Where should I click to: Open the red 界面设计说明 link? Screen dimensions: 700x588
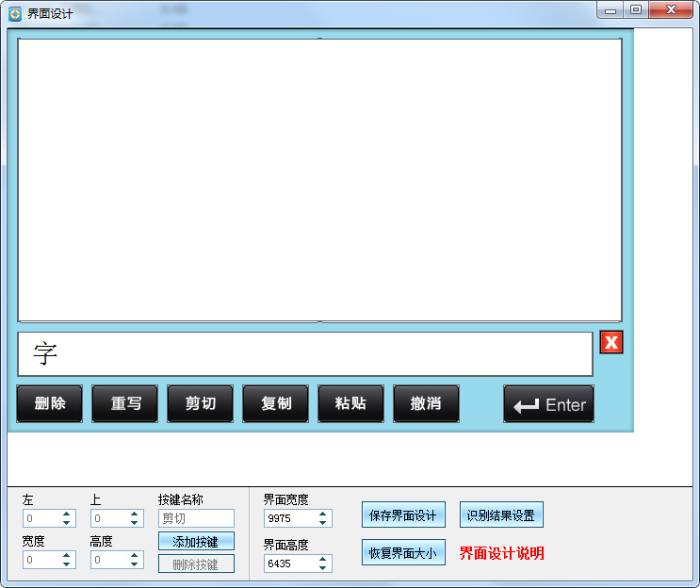click(501, 553)
